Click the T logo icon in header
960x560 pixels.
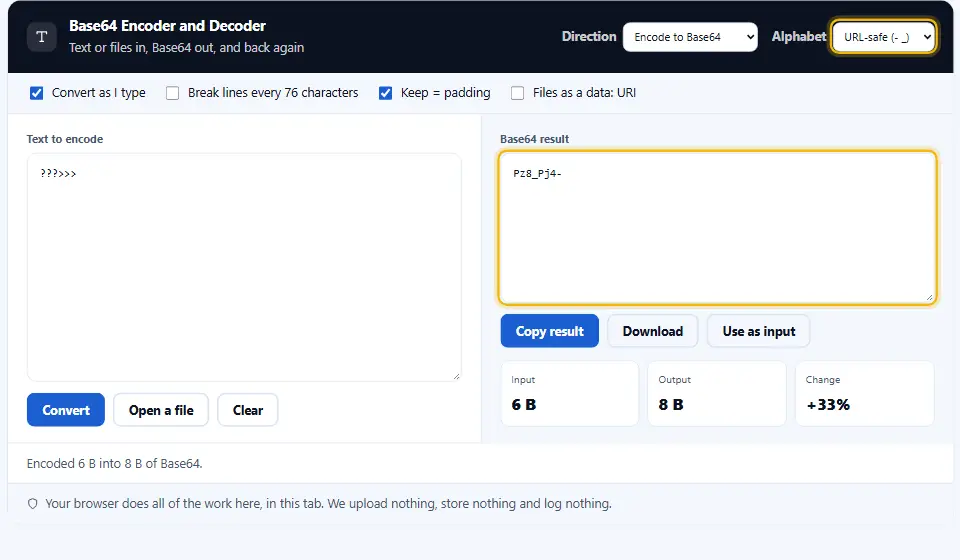click(x=42, y=37)
